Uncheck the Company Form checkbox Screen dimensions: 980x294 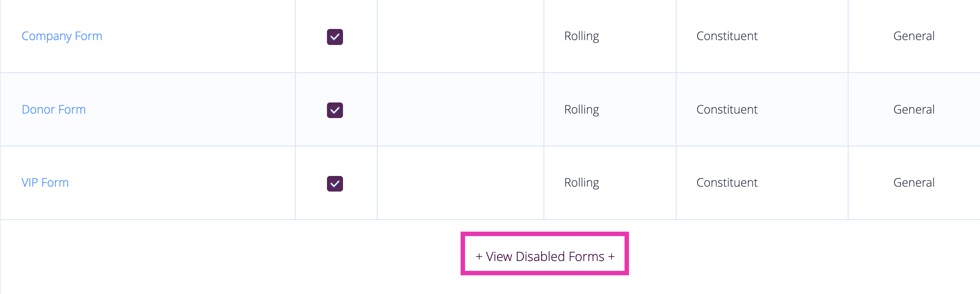pos(335,37)
